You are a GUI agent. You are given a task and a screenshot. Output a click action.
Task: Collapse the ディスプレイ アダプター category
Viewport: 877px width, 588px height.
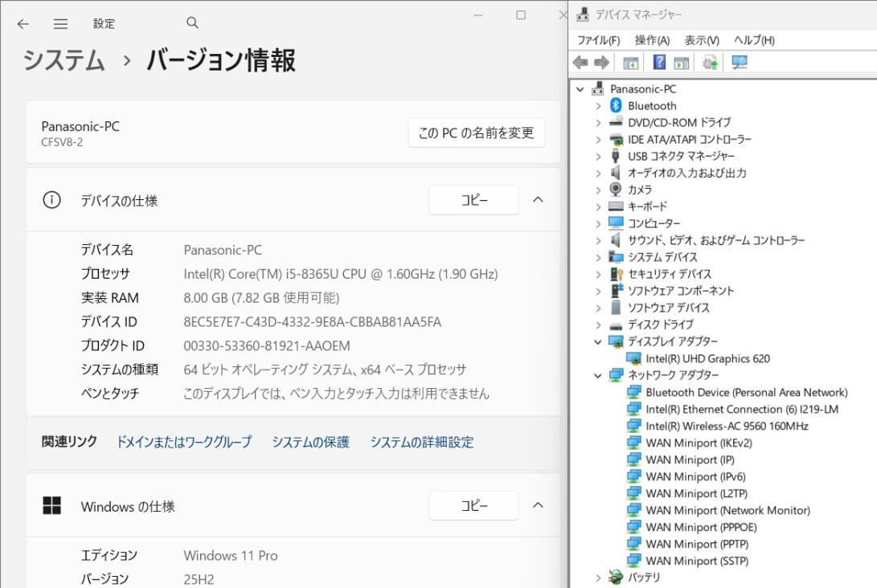coord(598,341)
